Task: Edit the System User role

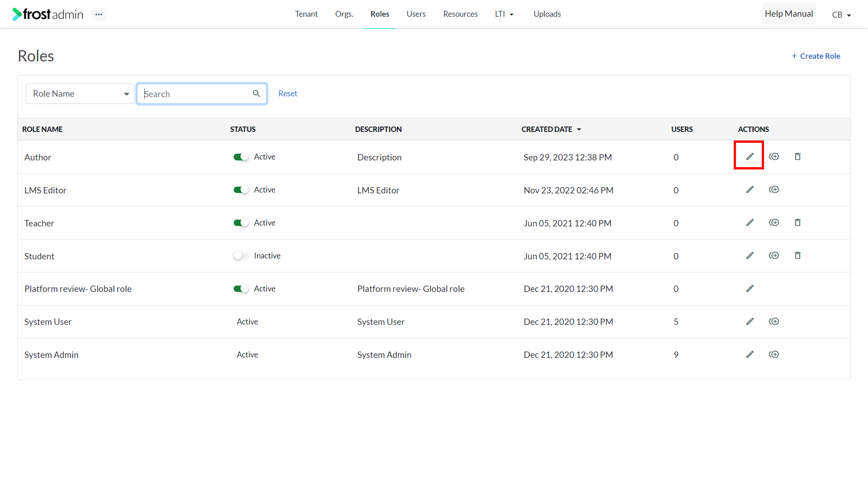Action: (x=750, y=321)
